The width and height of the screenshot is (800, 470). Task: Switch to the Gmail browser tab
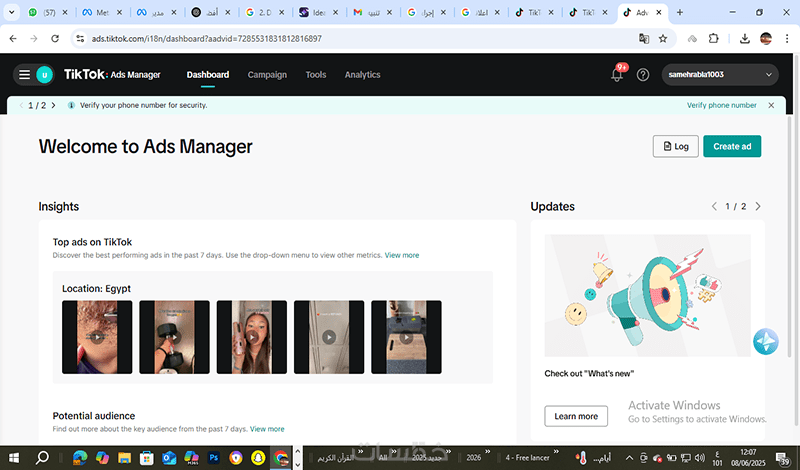pyautogui.click(x=372, y=12)
